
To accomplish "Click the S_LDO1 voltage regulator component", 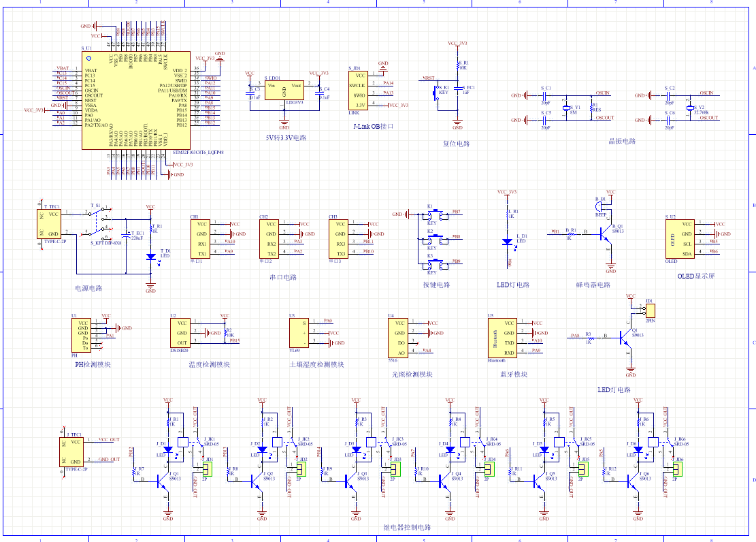I will click(x=284, y=91).
